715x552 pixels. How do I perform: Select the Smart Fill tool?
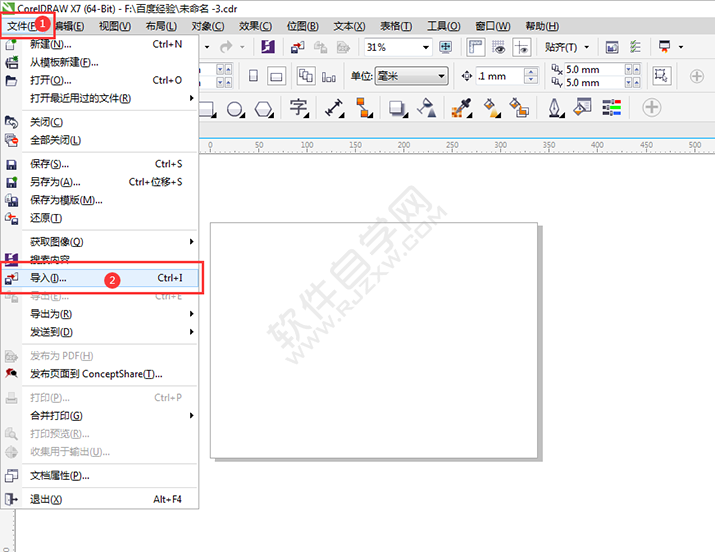click(x=519, y=108)
